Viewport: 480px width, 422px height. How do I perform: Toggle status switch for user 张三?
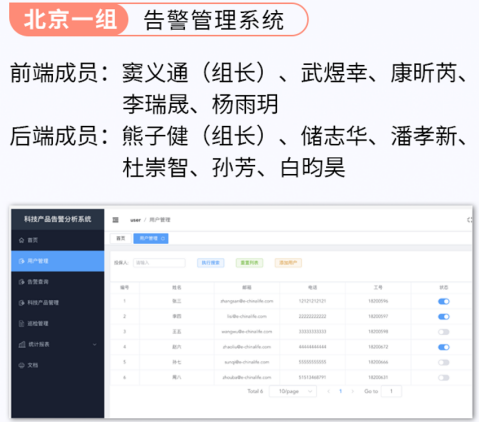click(x=444, y=301)
